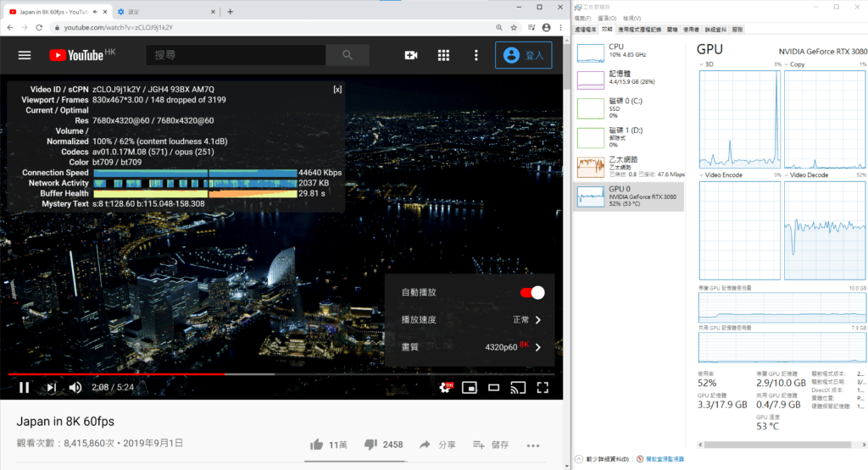Open 選項(O) menu in Task Manager

[x=607, y=19]
